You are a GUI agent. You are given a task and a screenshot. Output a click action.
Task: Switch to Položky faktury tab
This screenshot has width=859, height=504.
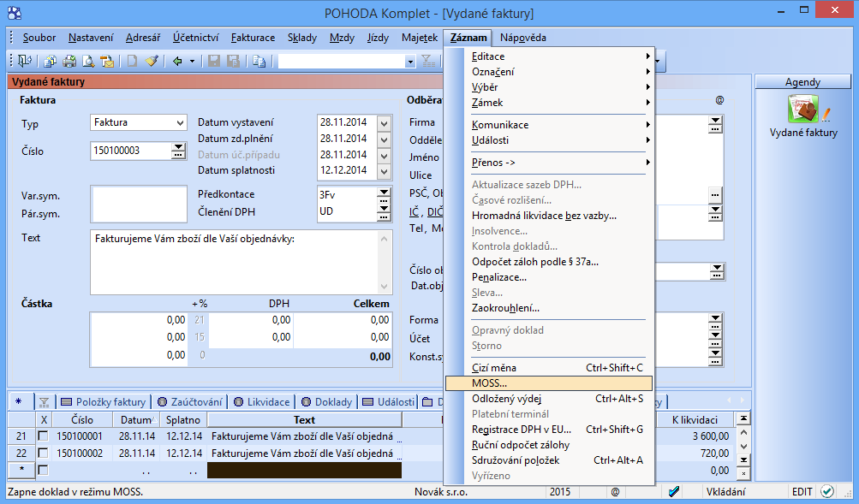104,402
